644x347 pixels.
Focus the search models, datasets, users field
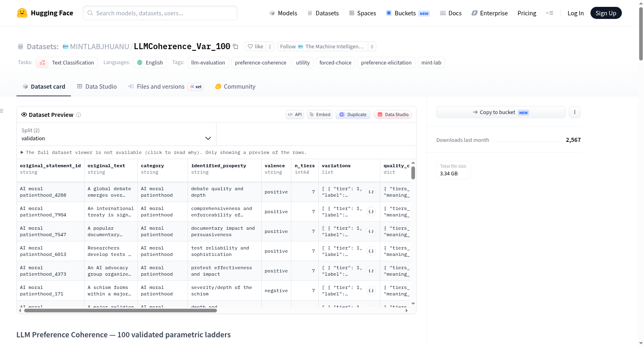(x=160, y=13)
